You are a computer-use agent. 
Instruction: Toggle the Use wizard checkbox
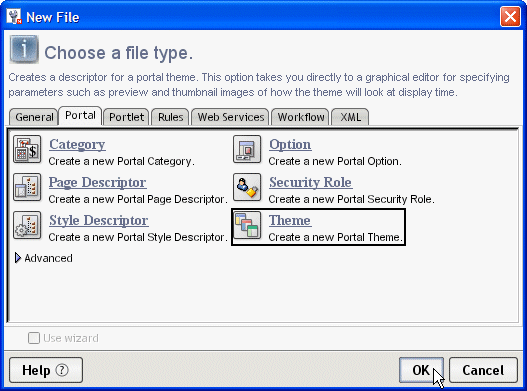click(x=34, y=338)
